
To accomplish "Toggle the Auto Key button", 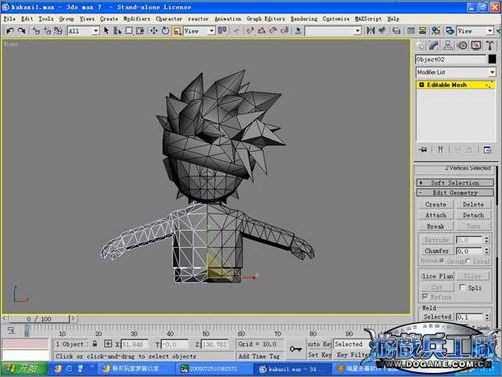I will pyautogui.click(x=319, y=344).
